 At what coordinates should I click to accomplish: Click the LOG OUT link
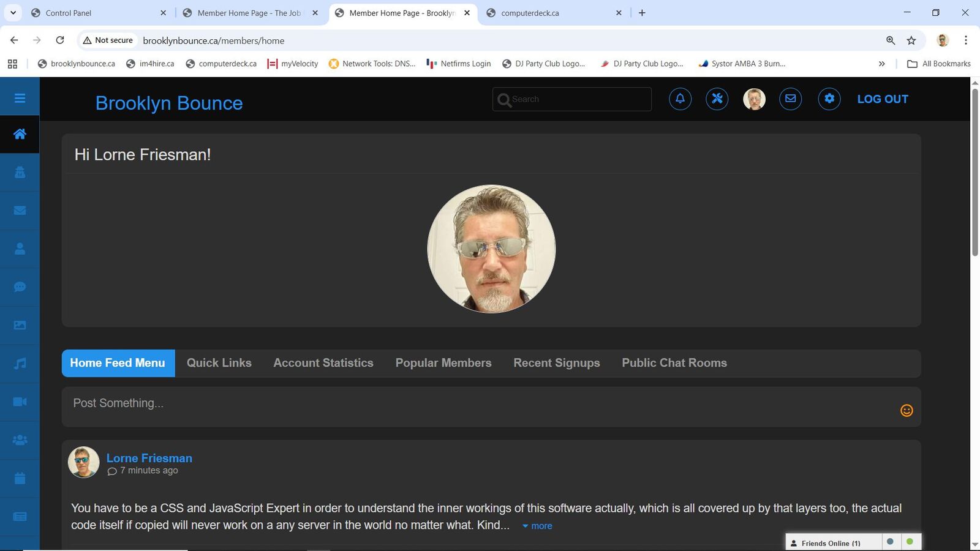(x=882, y=99)
